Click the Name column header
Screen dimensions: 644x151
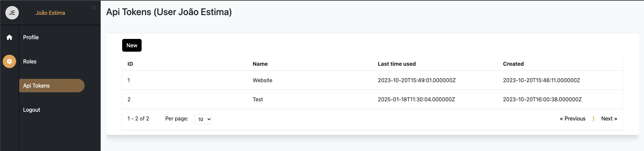coord(260,64)
